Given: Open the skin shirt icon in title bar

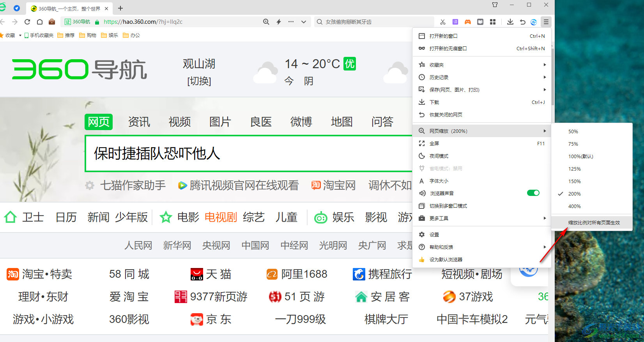Looking at the screenshot, I should [495, 5].
